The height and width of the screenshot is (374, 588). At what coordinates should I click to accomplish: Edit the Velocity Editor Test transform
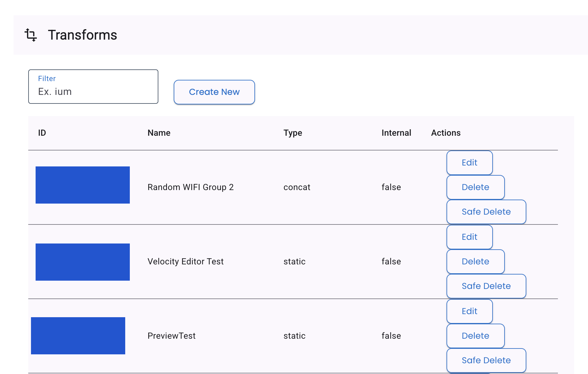tap(469, 237)
